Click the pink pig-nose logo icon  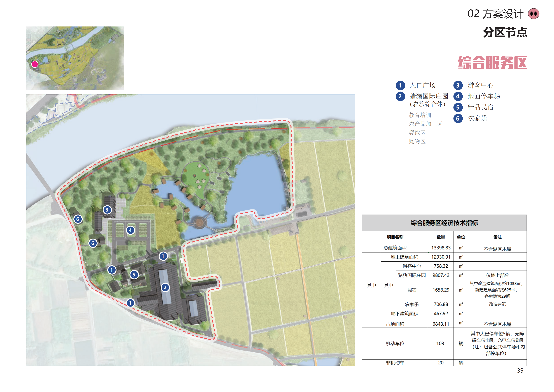(x=534, y=14)
